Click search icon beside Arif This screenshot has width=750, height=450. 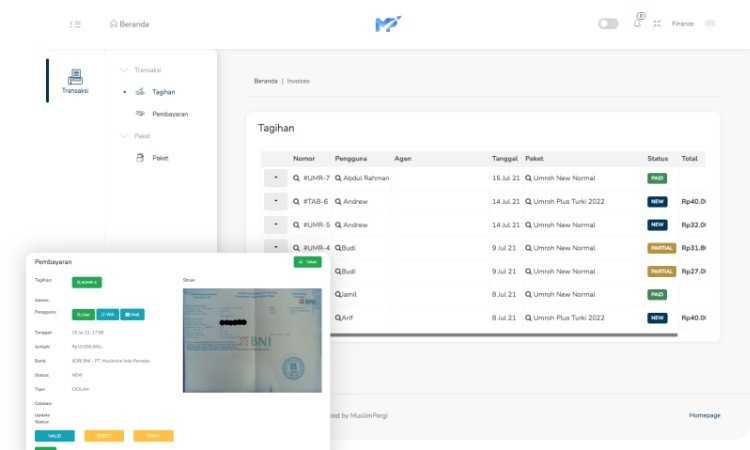pos(338,318)
